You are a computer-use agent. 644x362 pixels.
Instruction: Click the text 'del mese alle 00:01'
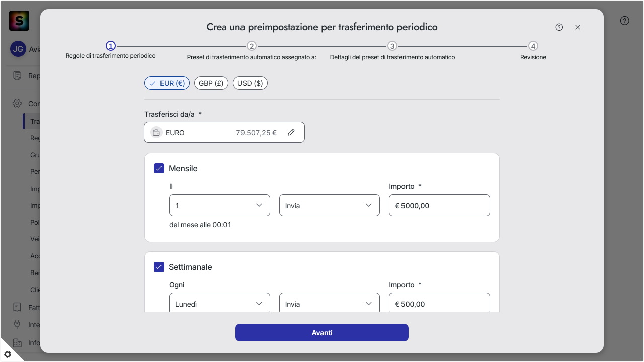click(200, 225)
